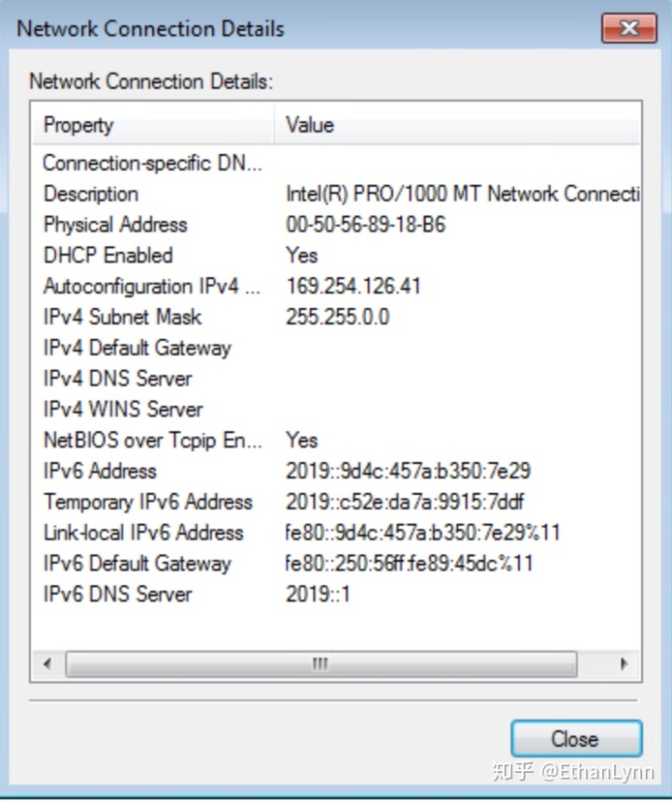Viewport: 672px width, 801px height.
Task: Select the DHCP Enabled property
Action: pyautogui.click(x=108, y=256)
